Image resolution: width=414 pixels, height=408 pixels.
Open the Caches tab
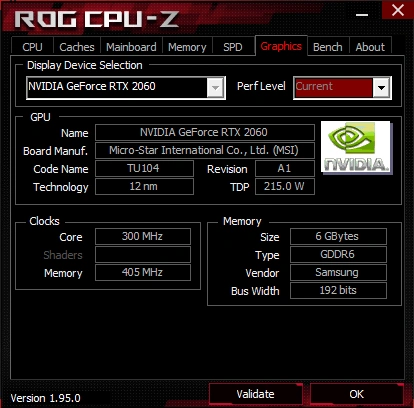click(x=77, y=47)
